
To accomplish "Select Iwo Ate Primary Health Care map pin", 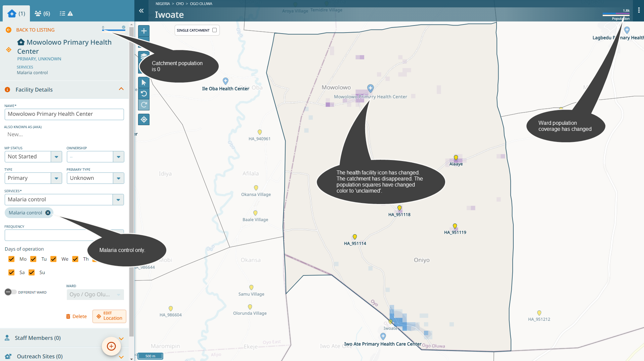I will (x=383, y=336).
